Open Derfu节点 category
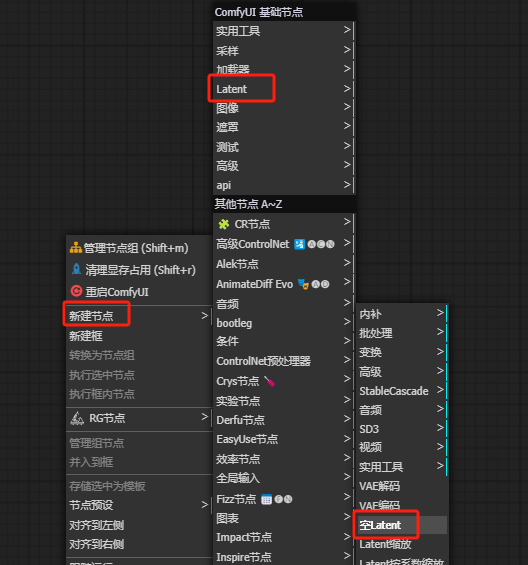528x565 pixels. 284,420
